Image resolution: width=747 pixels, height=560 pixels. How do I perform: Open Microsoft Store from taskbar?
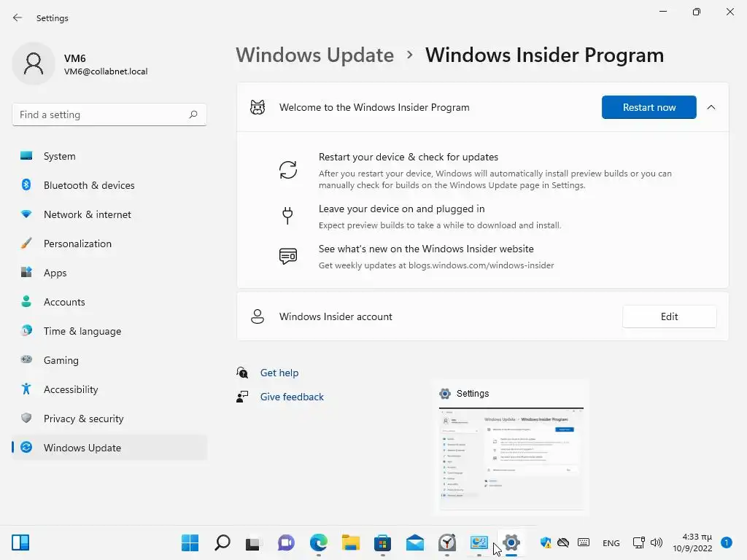[382, 542]
